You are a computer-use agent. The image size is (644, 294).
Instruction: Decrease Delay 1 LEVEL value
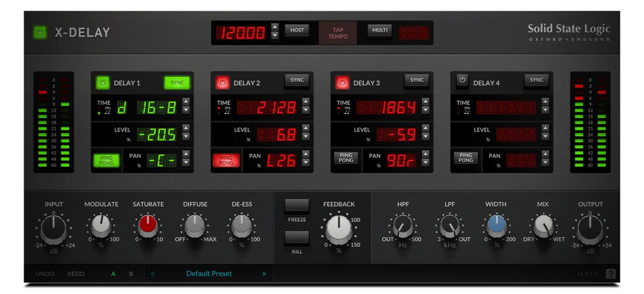(186, 136)
